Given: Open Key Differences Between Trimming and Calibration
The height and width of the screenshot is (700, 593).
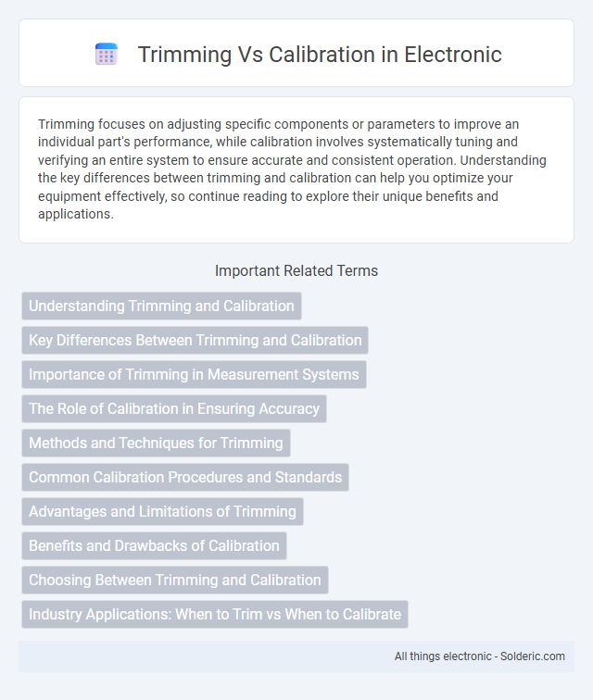Looking at the screenshot, I should click(195, 340).
